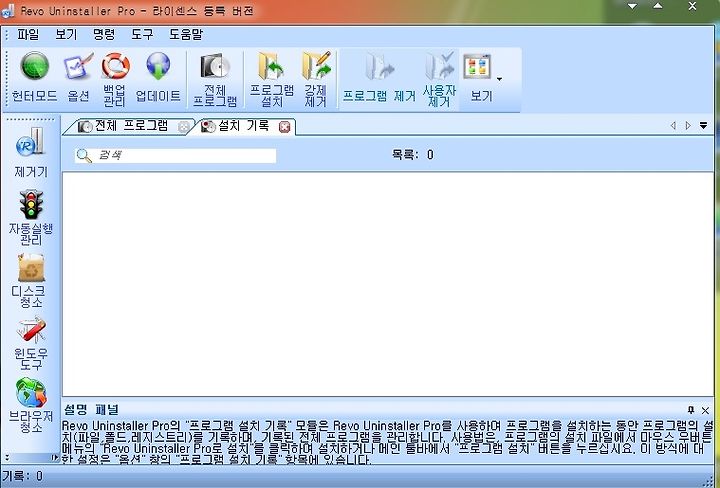Open the Options (옵션) toolbar icon

coord(78,67)
